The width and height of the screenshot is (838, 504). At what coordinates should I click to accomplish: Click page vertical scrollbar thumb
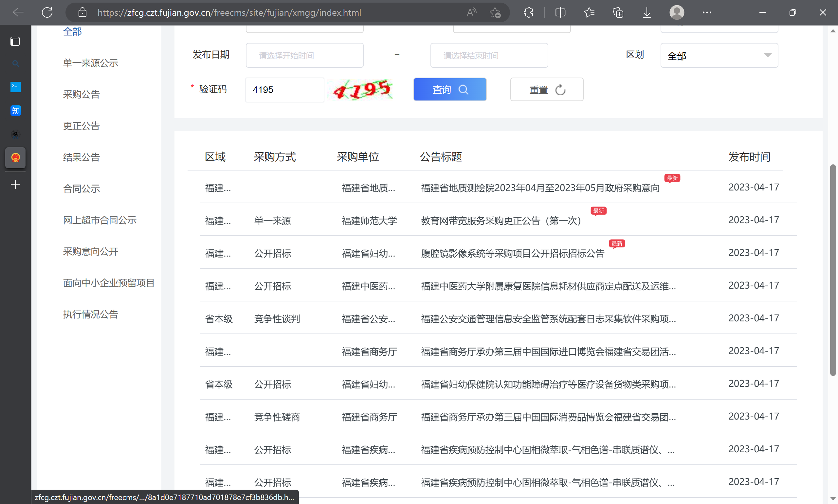832,270
